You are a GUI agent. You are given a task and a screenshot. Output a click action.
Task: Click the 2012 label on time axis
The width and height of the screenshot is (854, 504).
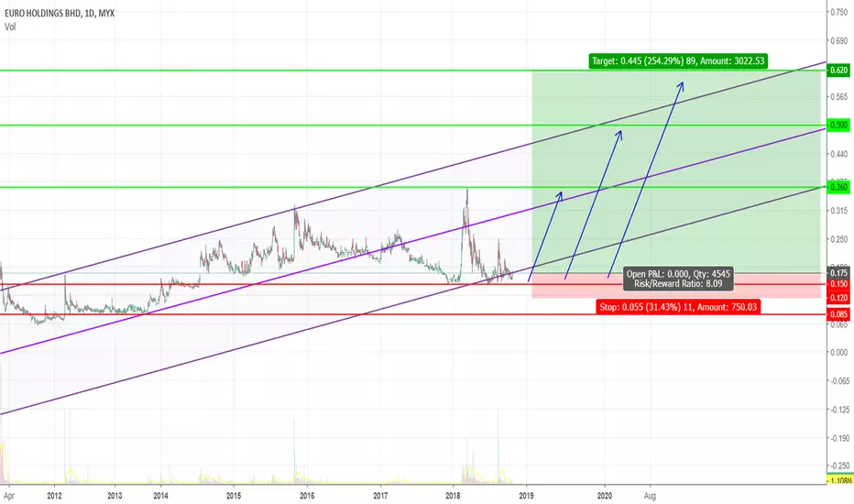54,496
